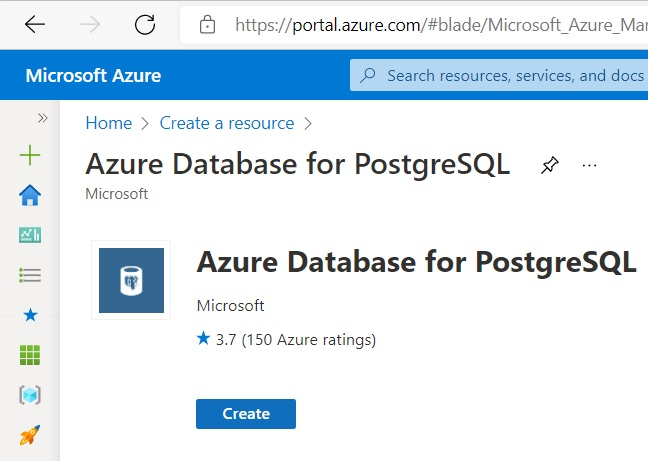Click the bold product heading next to logo
The width and height of the screenshot is (648, 461).
click(417, 262)
